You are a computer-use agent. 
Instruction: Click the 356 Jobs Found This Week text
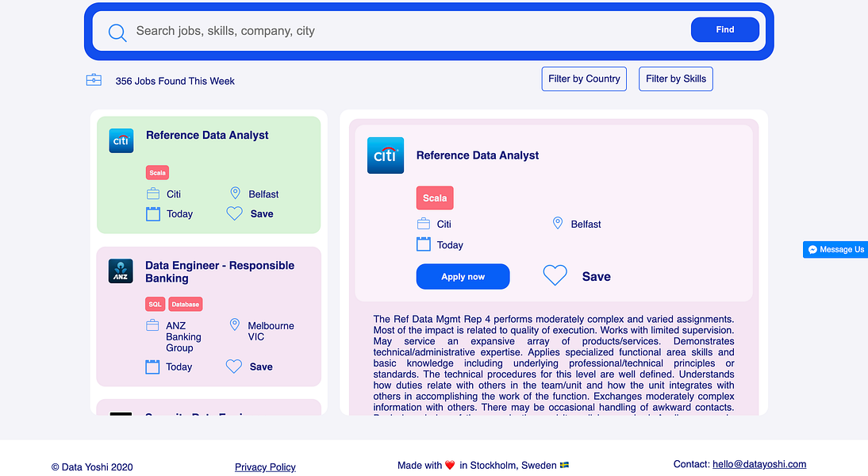[x=175, y=82]
